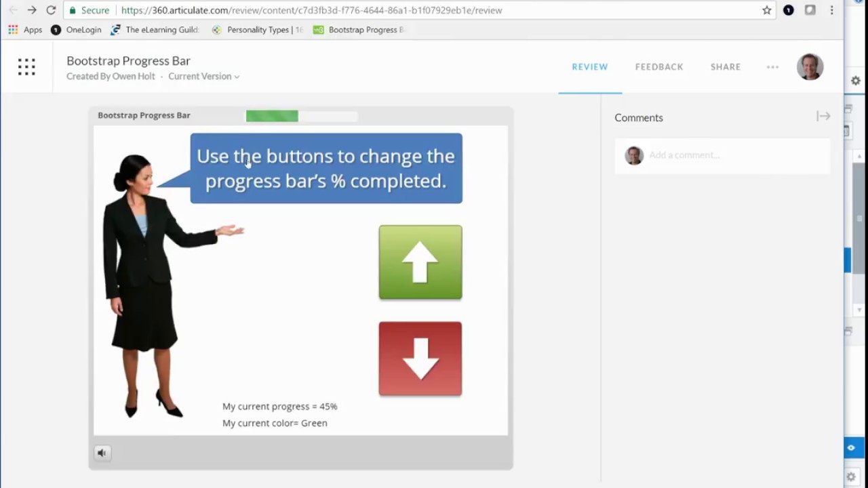The image size is (868, 488).
Task: Click the gear icon in right-edge window
Action: 856,81
